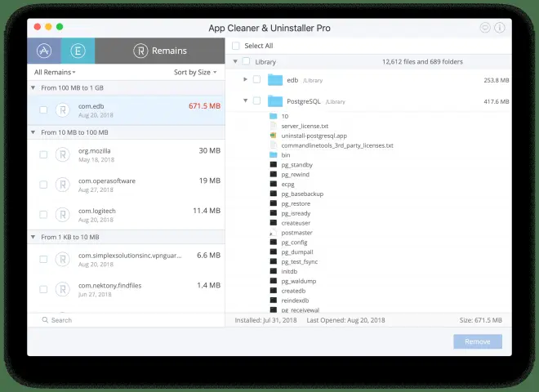Check the Select All checkbox

236,46
